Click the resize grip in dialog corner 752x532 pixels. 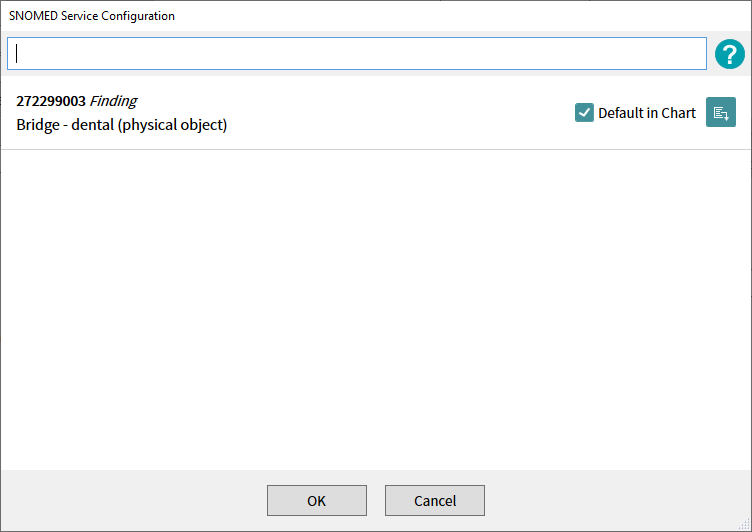tap(744, 524)
